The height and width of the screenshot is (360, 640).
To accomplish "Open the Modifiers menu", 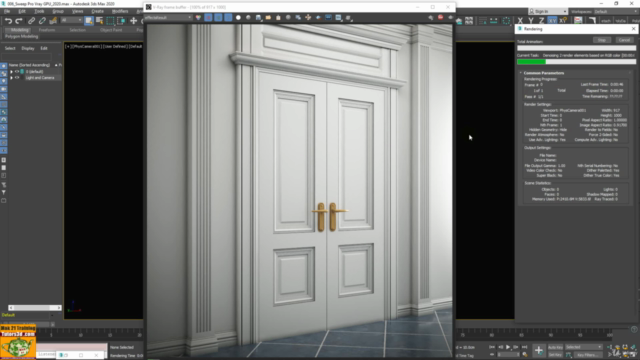I will coord(120,11).
